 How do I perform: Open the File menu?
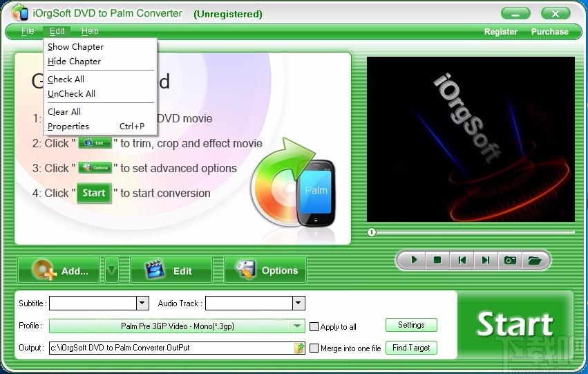click(28, 31)
